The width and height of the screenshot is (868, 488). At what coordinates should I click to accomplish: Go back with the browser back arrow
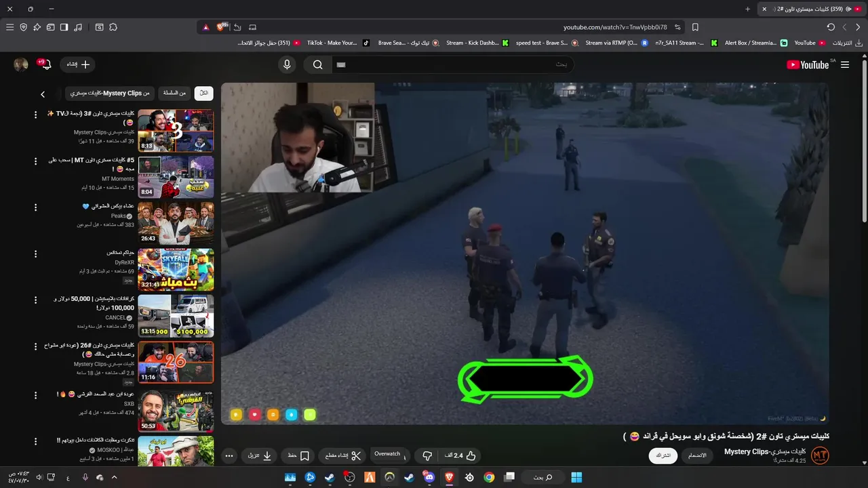click(858, 27)
